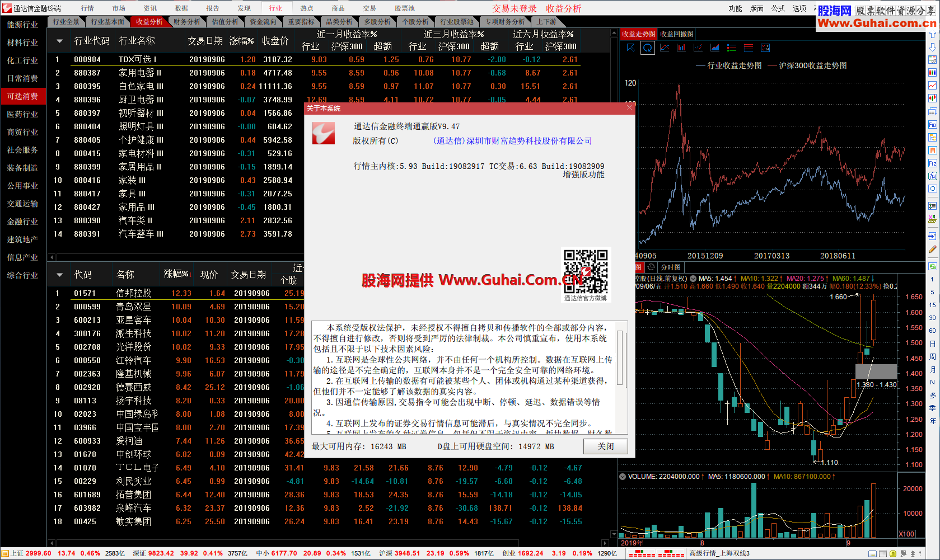Open the 功能 menu
Viewport: 940px width, 560px height.
click(735, 8)
